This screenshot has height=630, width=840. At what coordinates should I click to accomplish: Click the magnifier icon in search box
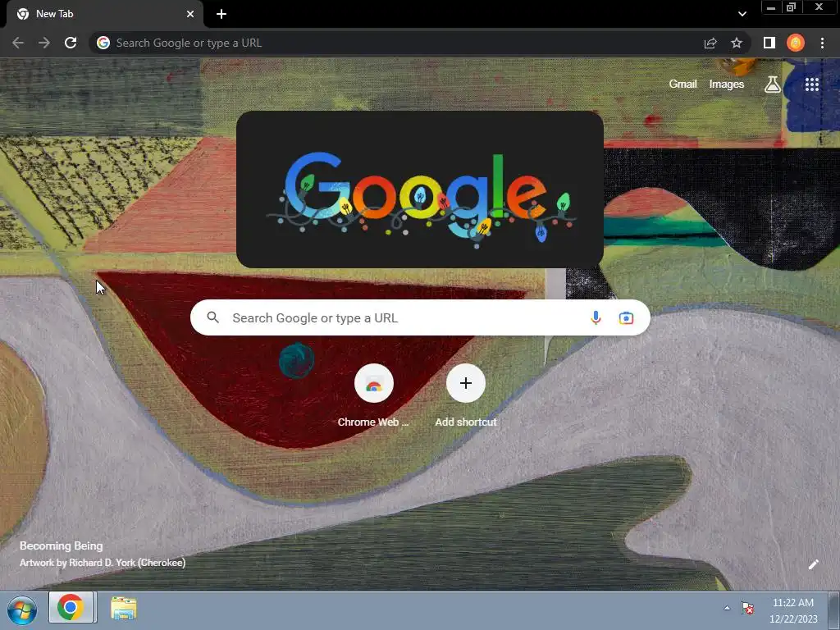pyautogui.click(x=212, y=317)
